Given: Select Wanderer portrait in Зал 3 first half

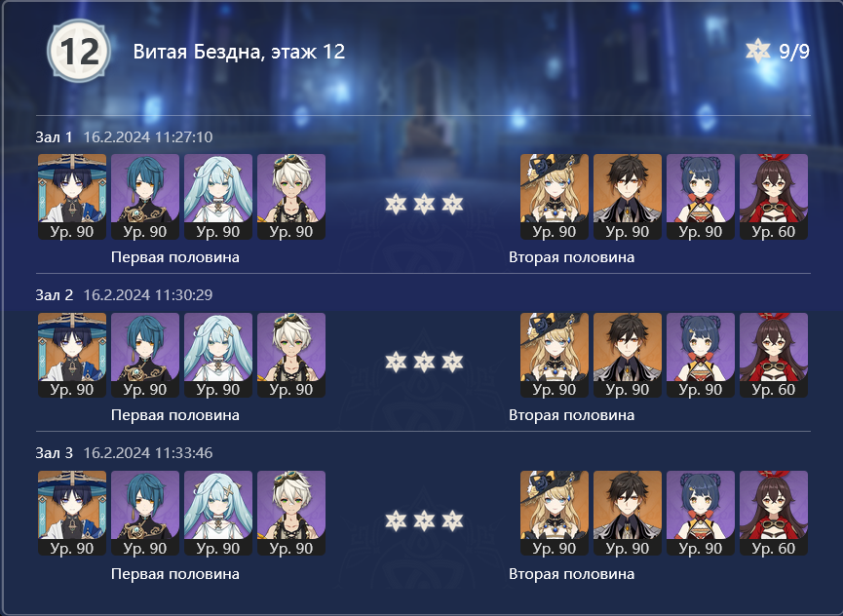Looking at the screenshot, I should pyautogui.click(x=72, y=514).
